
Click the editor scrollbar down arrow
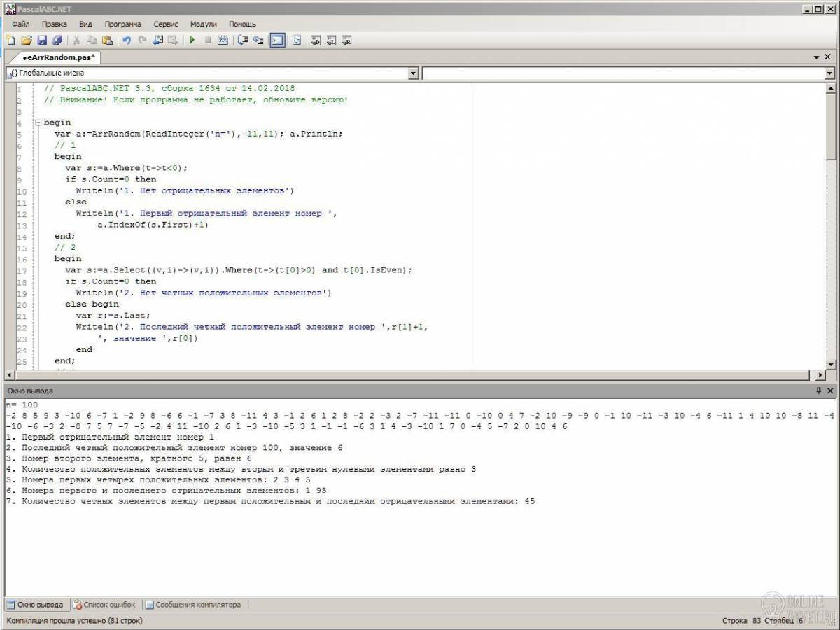tap(831, 364)
